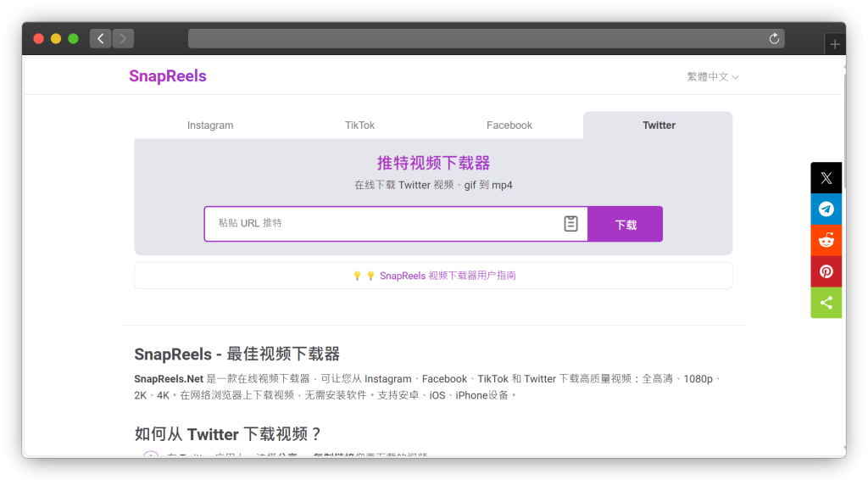The image size is (868, 480).
Task: Select the TikTok downloader tab
Action: [x=359, y=126]
